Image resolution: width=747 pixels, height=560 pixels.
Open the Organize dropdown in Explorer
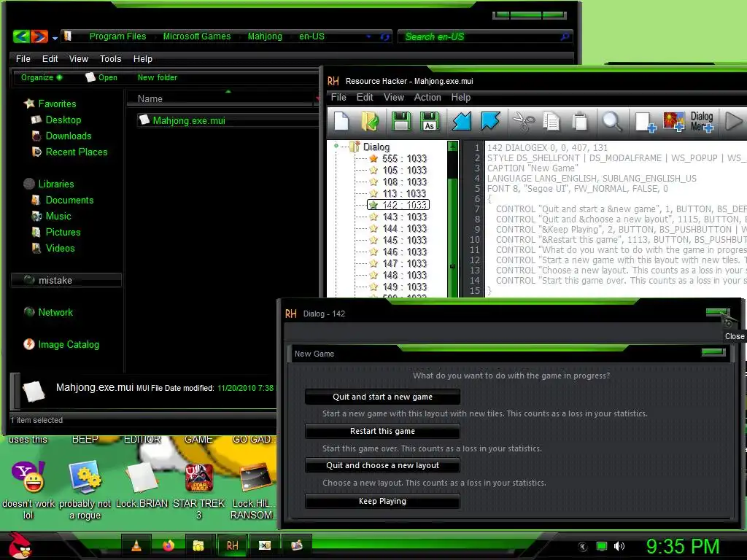click(x=41, y=77)
